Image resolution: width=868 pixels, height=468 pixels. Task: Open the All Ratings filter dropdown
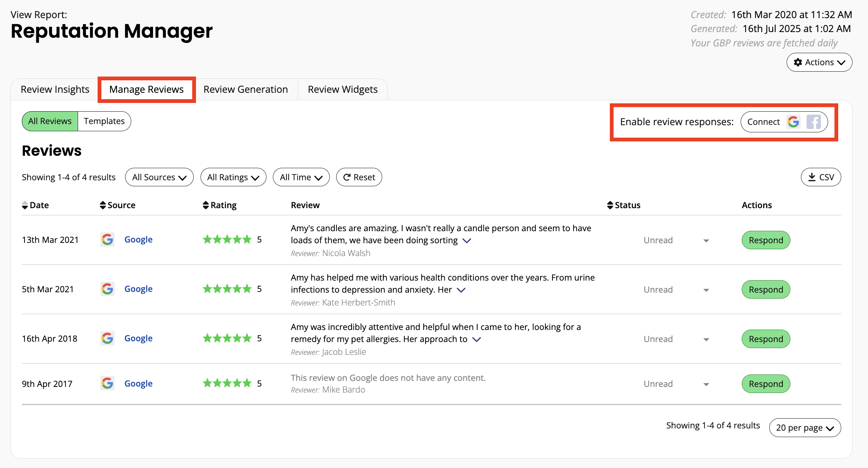(233, 177)
